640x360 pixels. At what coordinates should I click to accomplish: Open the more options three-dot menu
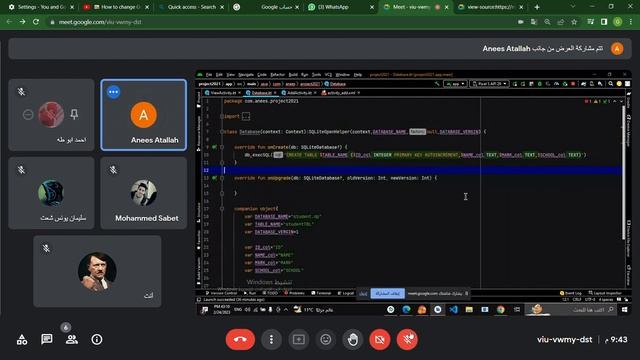click(271, 339)
